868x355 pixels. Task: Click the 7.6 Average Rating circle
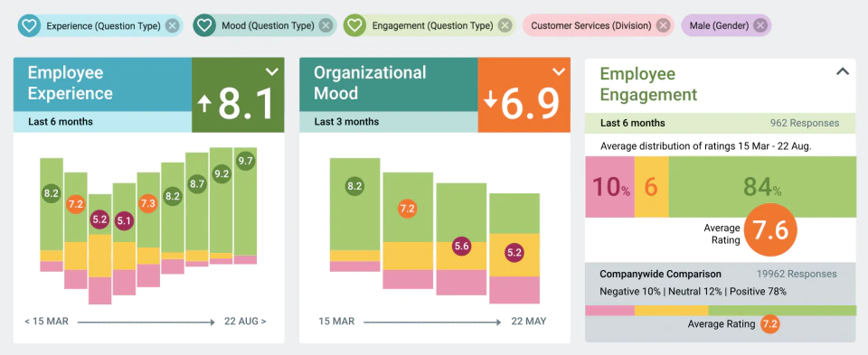click(770, 230)
